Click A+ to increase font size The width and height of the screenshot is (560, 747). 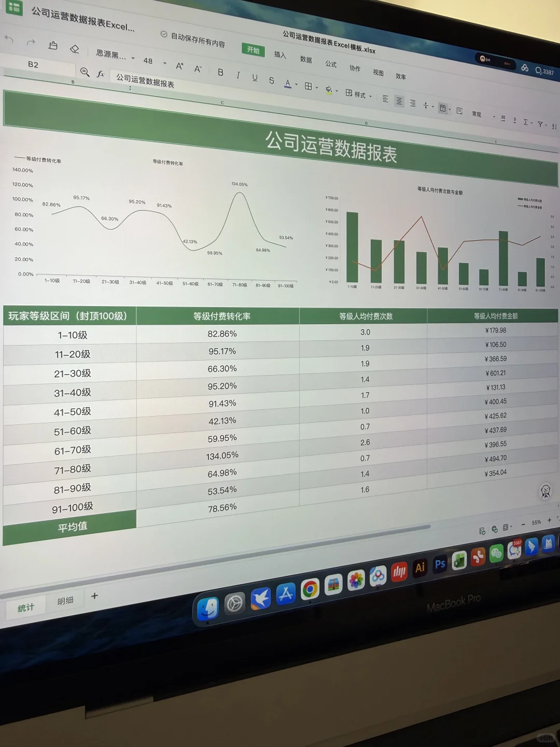[180, 66]
